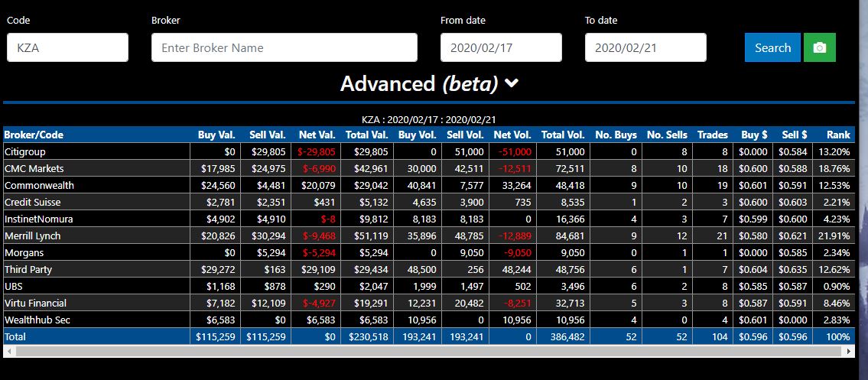The width and height of the screenshot is (868, 380).
Task: Click the Total row label
Action: [x=15, y=336]
